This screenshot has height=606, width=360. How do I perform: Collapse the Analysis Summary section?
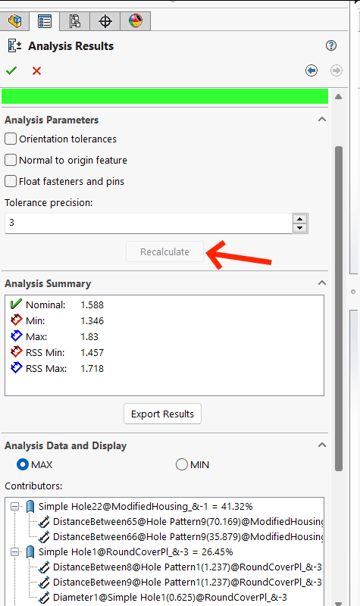322,283
